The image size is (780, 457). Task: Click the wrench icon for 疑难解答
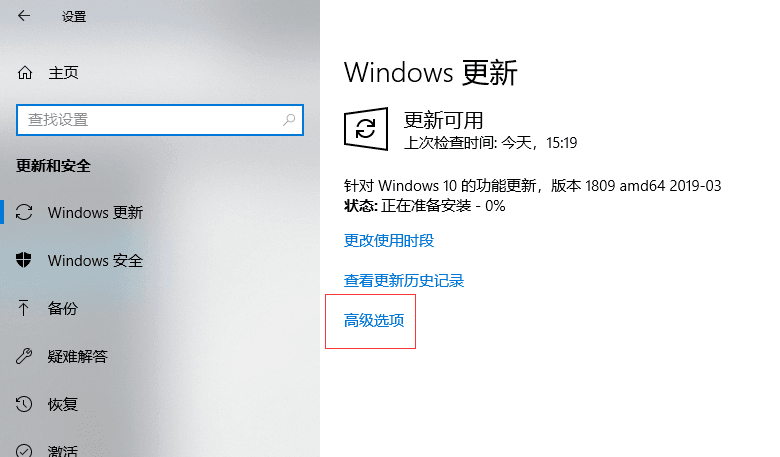click(24, 356)
